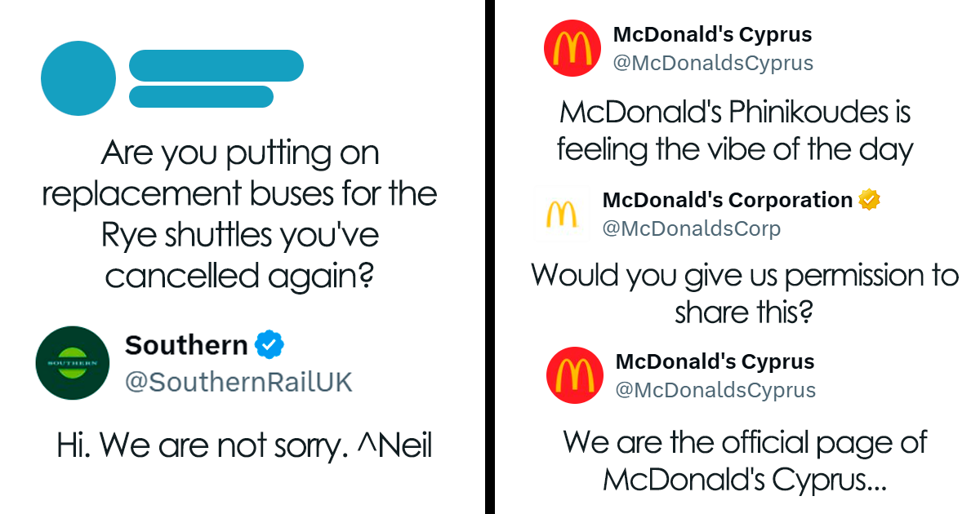Click Southern's blue verified checkmark badge

click(x=269, y=345)
